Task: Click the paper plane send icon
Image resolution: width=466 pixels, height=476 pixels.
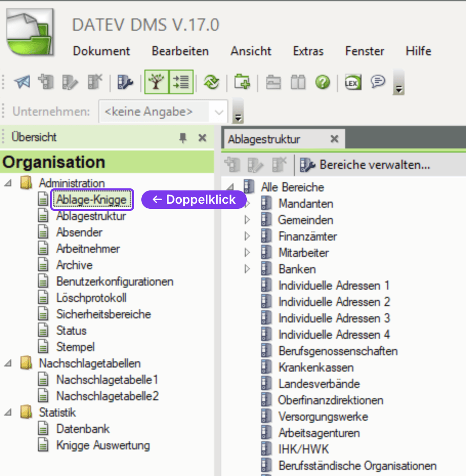Action: (x=22, y=82)
